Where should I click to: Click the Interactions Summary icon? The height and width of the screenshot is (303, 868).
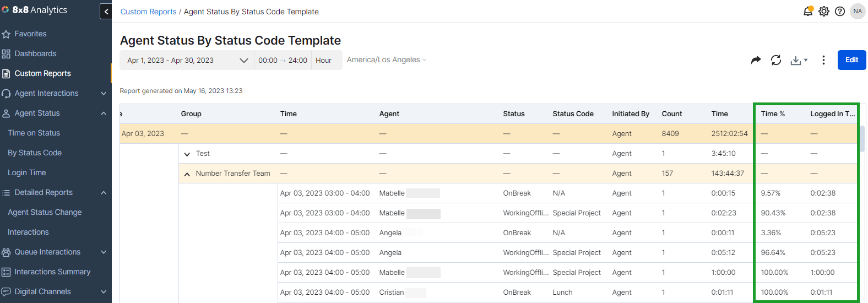pos(6,272)
